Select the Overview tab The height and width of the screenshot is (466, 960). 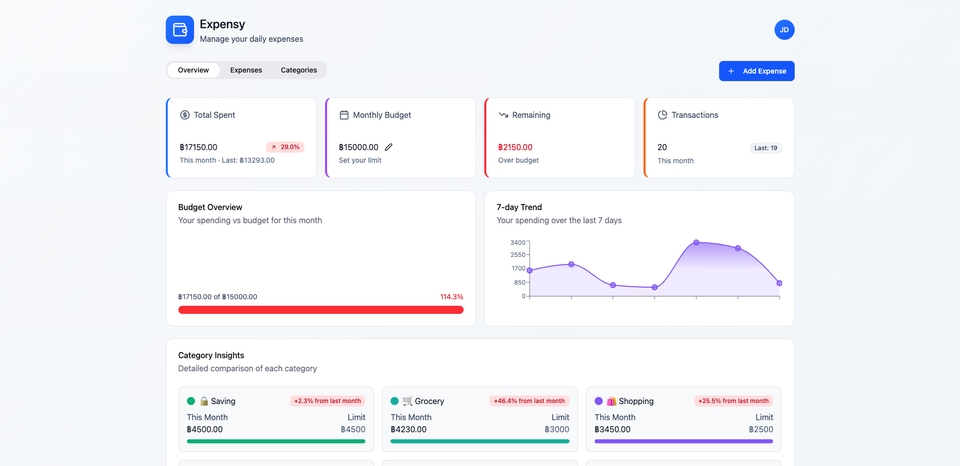pos(193,70)
